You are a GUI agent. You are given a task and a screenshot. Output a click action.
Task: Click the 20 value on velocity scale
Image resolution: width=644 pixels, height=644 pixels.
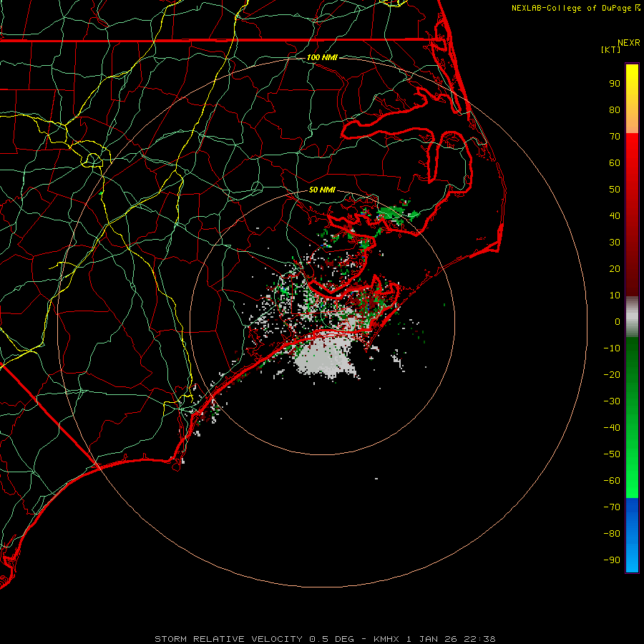click(615, 268)
